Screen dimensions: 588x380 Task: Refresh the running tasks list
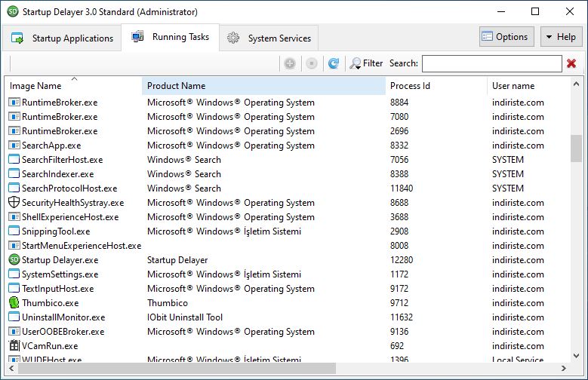334,63
